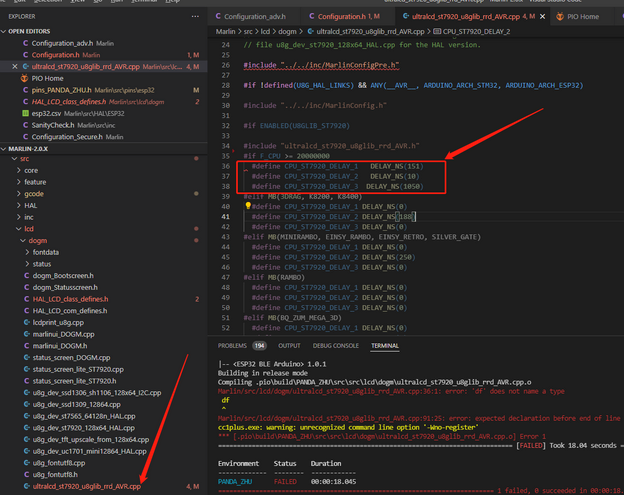This screenshot has width=624, height=495.
Task: Click lcd in the breadcrumb path
Action: coord(265,31)
